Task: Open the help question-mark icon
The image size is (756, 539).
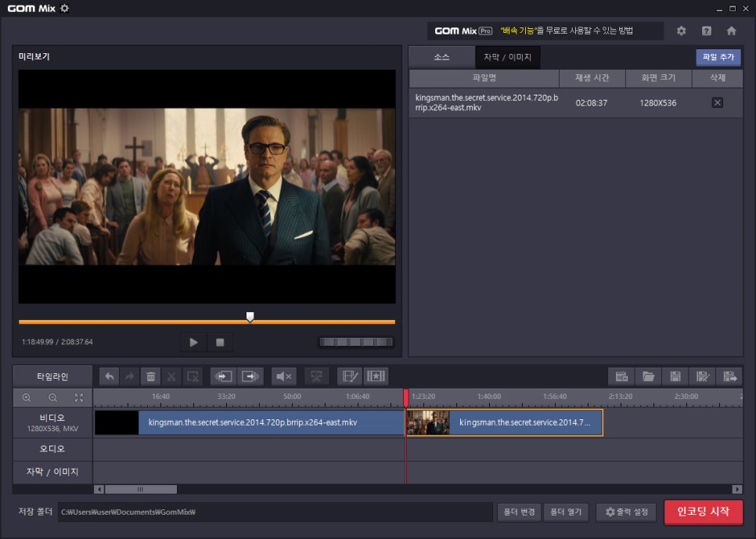Action: [x=707, y=31]
